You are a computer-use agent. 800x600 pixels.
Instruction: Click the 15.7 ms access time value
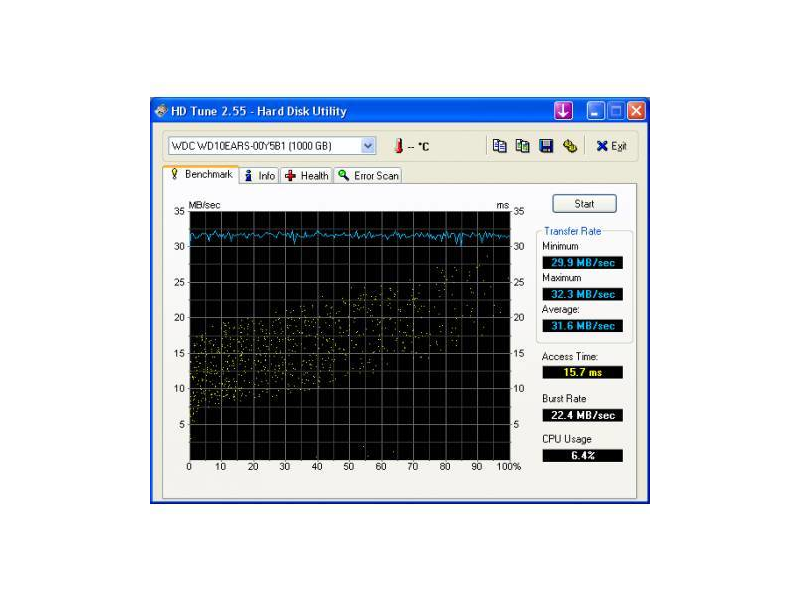(x=583, y=372)
